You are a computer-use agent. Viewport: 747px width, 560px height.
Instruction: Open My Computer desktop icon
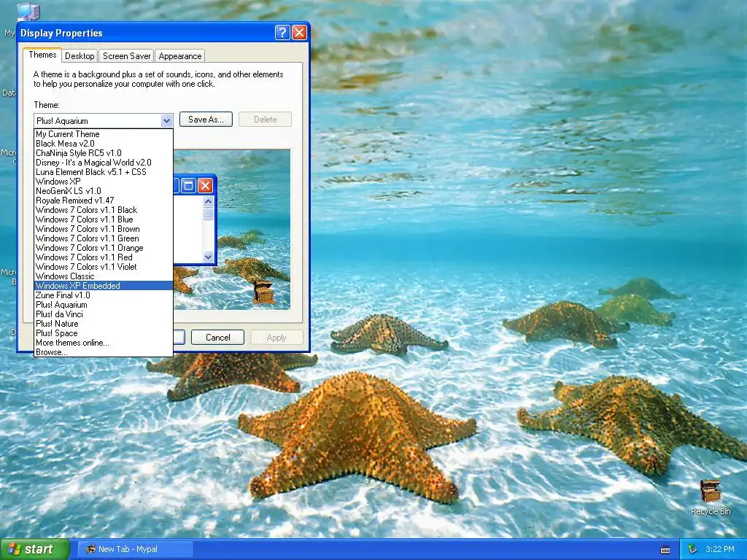(28, 12)
